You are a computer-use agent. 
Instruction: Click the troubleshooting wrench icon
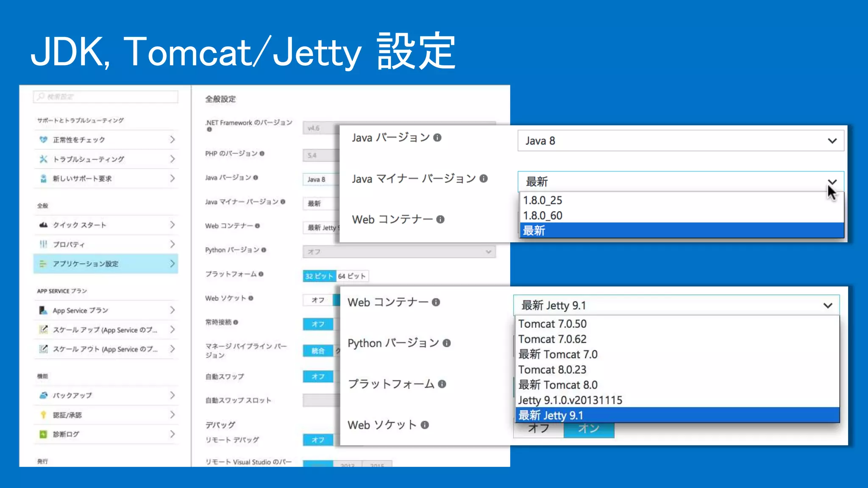(x=43, y=159)
